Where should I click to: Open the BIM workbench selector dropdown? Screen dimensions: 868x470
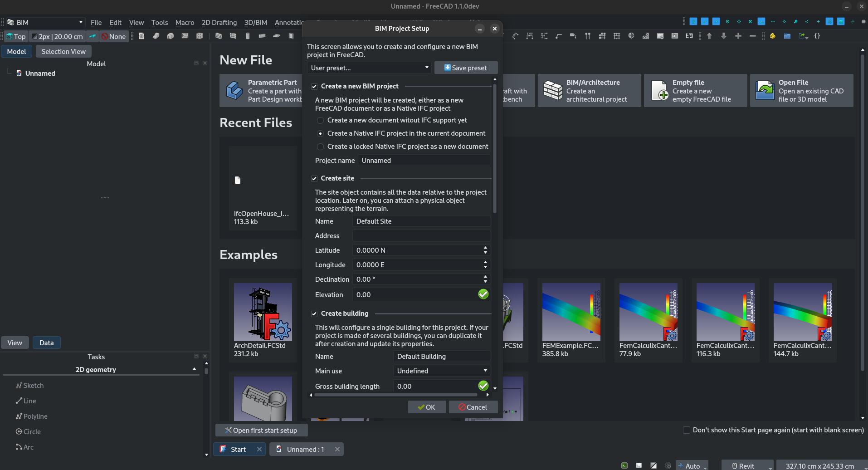pos(44,22)
